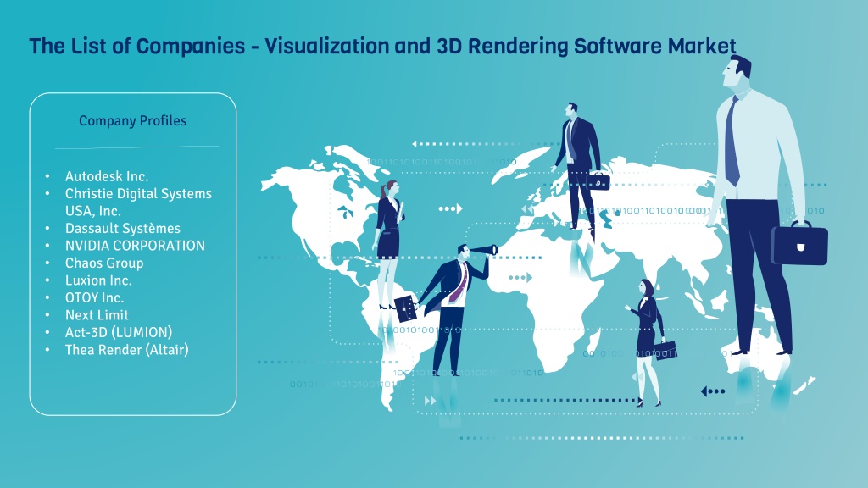868x488 pixels.
Task: Click the briefcase on South America
Action: (x=406, y=309)
